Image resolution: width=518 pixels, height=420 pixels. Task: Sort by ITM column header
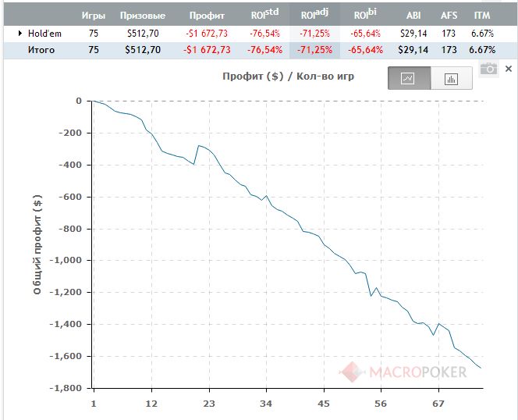coord(482,16)
